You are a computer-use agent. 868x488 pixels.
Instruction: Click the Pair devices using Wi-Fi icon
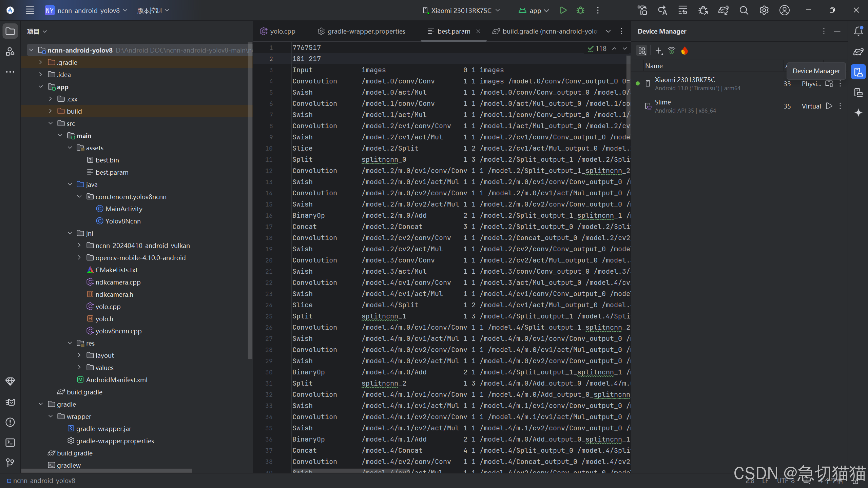[x=672, y=51]
